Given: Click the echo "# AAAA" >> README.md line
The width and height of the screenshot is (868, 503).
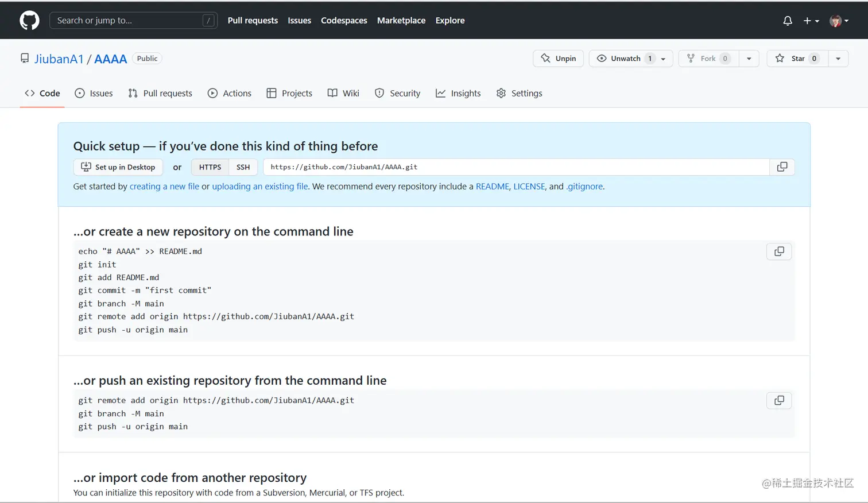Looking at the screenshot, I should [140, 252].
